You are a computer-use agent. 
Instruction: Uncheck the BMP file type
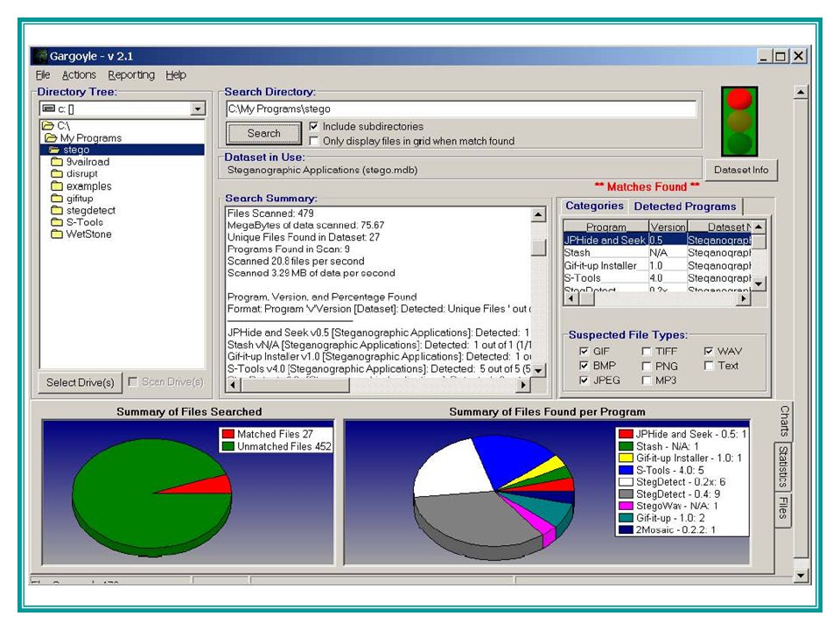click(x=584, y=366)
